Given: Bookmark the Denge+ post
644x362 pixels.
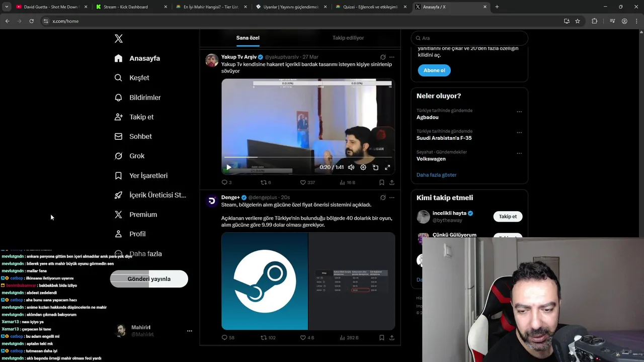Looking at the screenshot, I should click(x=382, y=338).
